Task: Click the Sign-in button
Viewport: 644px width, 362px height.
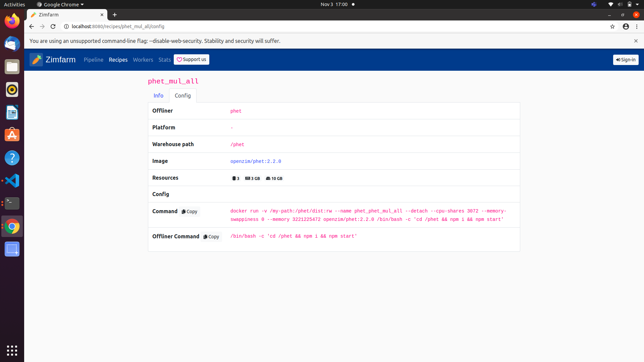Action: [x=626, y=60]
